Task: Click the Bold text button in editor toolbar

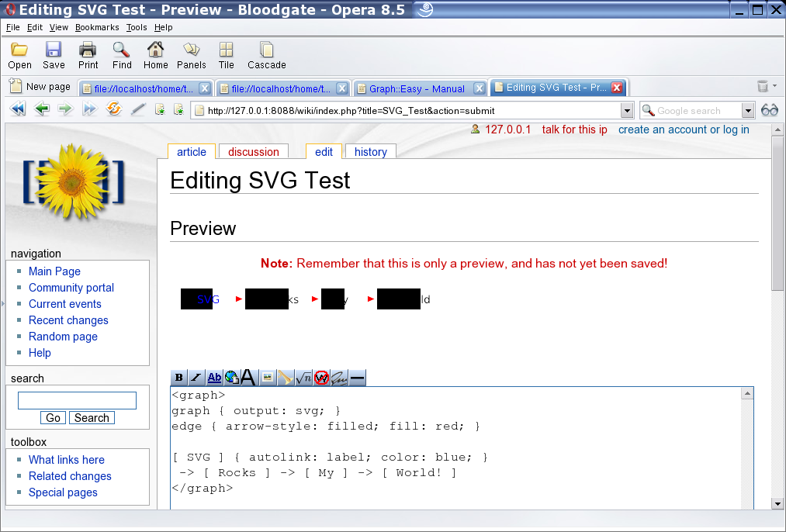Action: (x=178, y=378)
